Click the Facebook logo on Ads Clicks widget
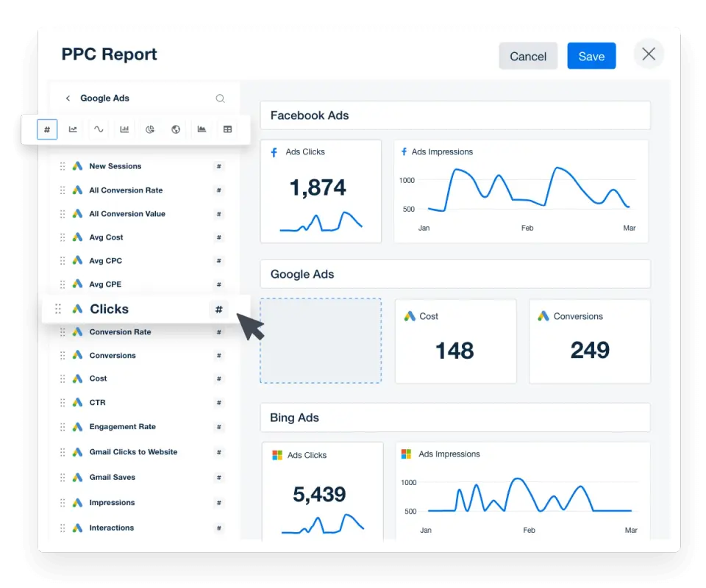 click(274, 152)
